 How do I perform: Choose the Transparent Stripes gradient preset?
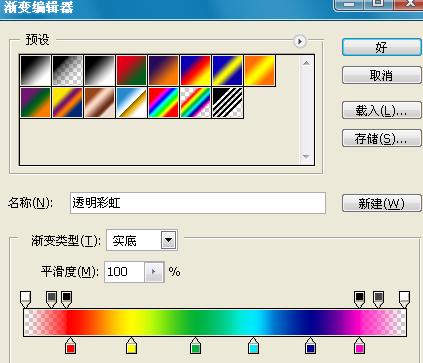point(227,102)
